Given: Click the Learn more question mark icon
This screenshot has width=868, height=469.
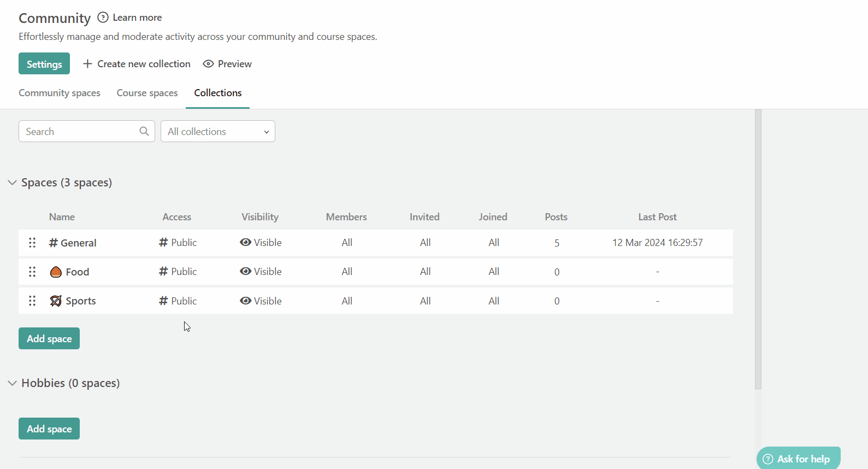Looking at the screenshot, I should click(103, 17).
